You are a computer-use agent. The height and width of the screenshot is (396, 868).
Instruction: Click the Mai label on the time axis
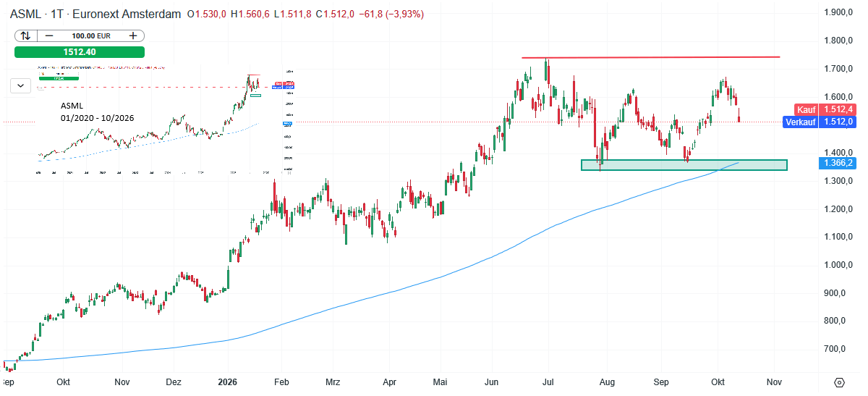[441, 382]
